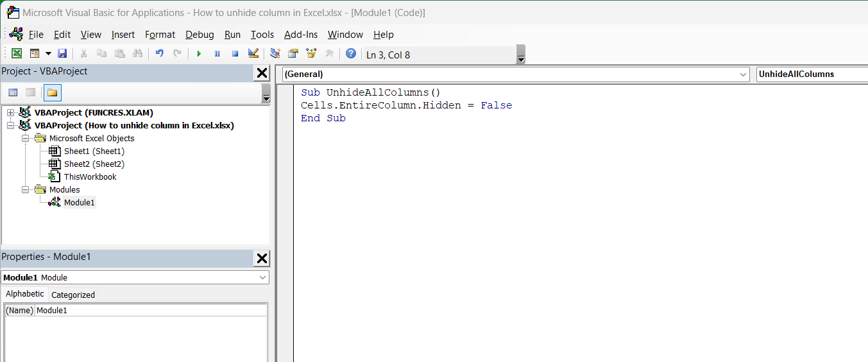Open Project Explorer toolbar icon
The width and height of the screenshot is (868, 362).
pos(275,54)
